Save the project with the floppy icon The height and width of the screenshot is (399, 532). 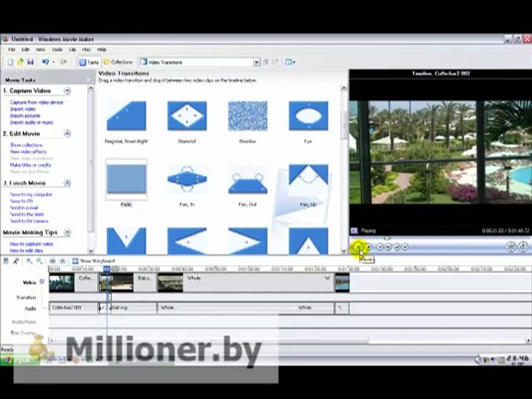coord(30,62)
